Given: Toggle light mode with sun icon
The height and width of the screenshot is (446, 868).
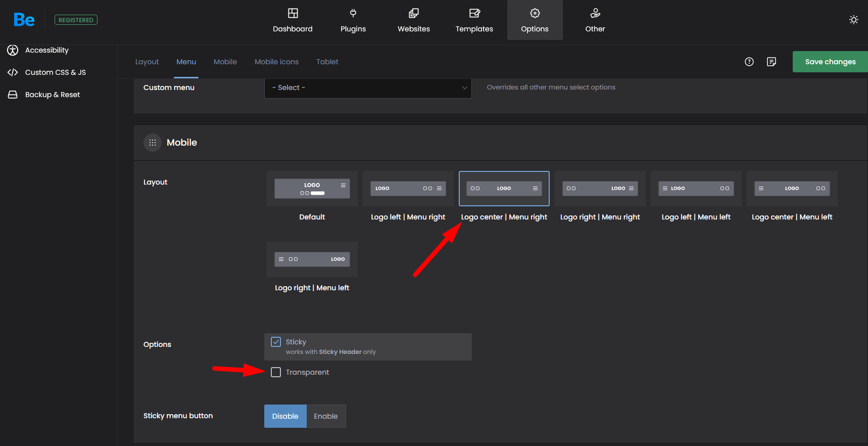Looking at the screenshot, I should (854, 20).
